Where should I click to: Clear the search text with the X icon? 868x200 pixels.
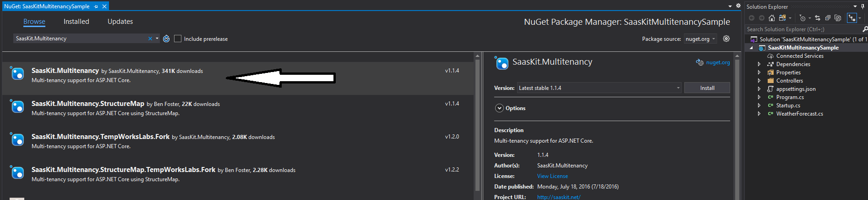coord(150,39)
